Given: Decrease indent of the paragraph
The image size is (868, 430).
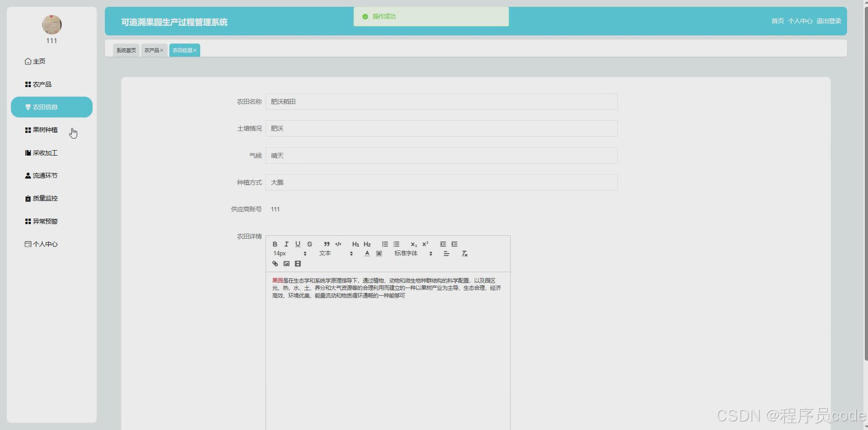Looking at the screenshot, I should [x=443, y=244].
